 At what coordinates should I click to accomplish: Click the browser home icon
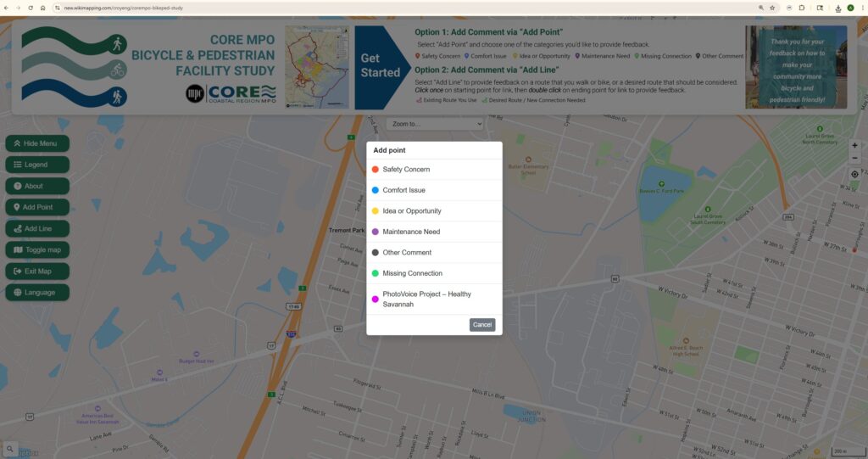click(43, 8)
